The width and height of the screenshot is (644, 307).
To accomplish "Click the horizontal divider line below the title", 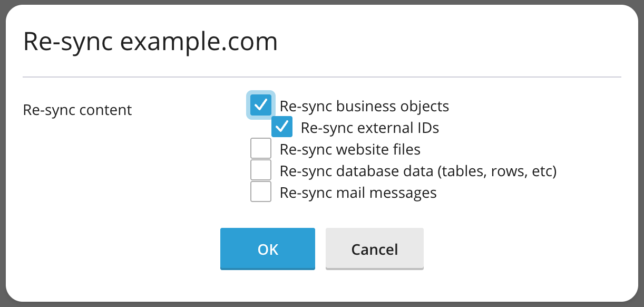I will [322, 78].
